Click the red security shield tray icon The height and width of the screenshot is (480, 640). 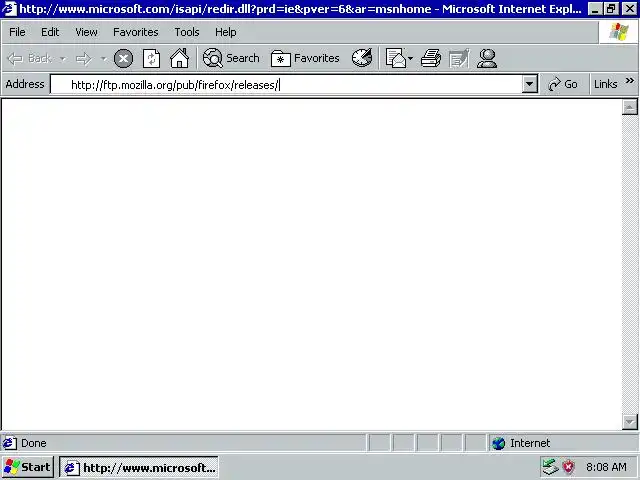(568, 467)
